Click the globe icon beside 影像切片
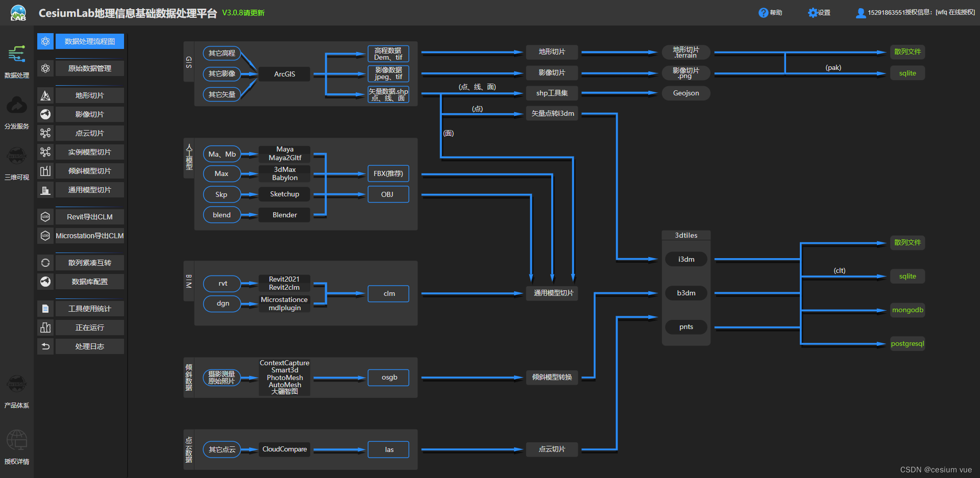Image resolution: width=980 pixels, height=478 pixels. click(x=45, y=114)
